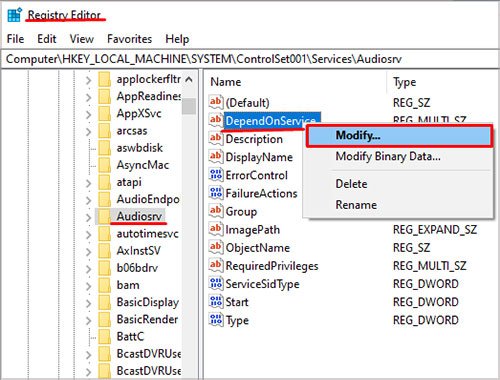This screenshot has height=380, width=500.
Task: Select the Start DWORD value icon
Action: point(216,301)
